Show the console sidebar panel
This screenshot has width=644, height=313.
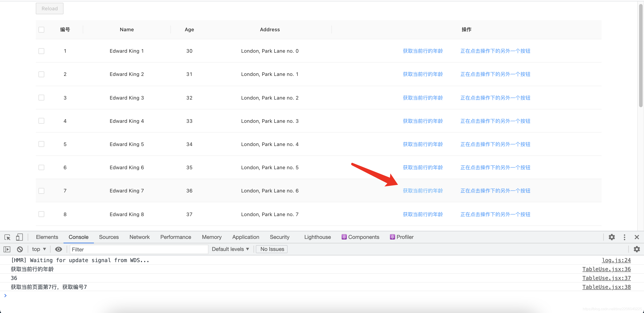pyautogui.click(x=7, y=249)
